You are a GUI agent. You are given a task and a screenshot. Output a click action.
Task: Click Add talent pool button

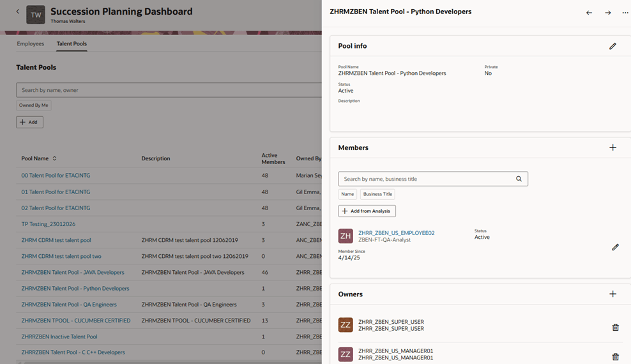pyautogui.click(x=29, y=122)
